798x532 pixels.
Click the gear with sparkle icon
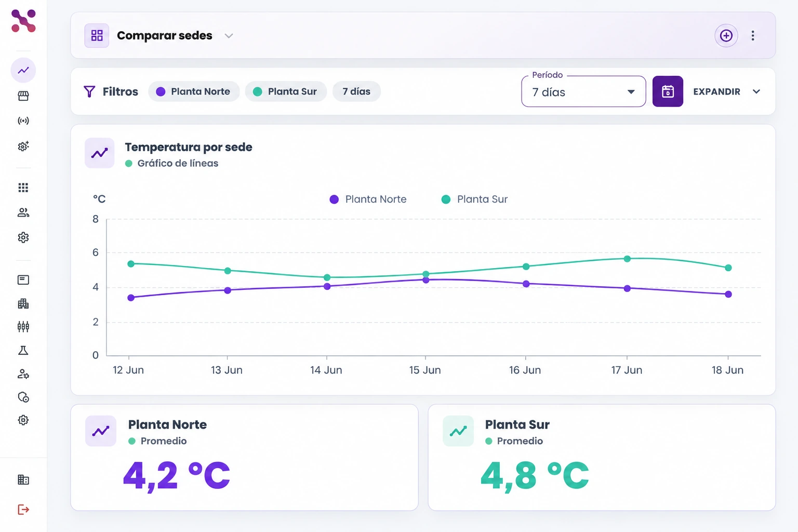(x=23, y=146)
